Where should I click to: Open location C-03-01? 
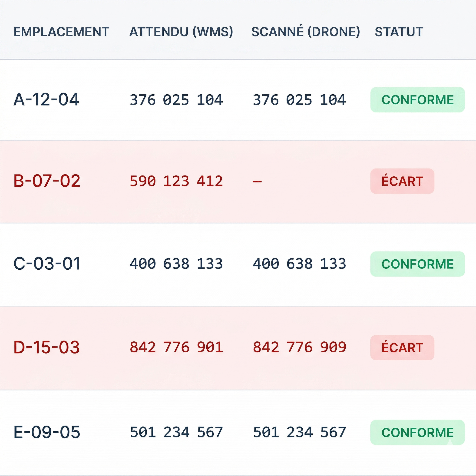(47, 264)
